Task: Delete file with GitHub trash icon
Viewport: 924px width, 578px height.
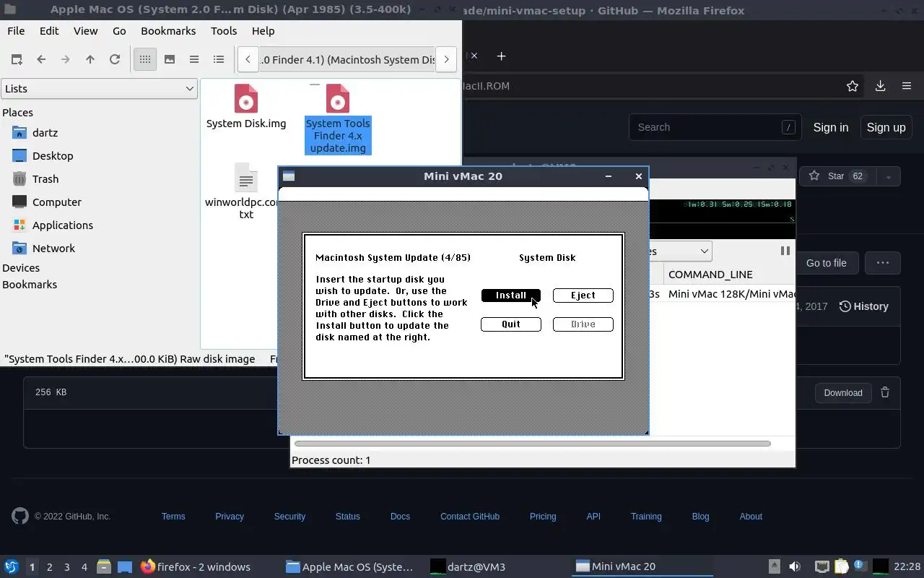Action: click(885, 392)
